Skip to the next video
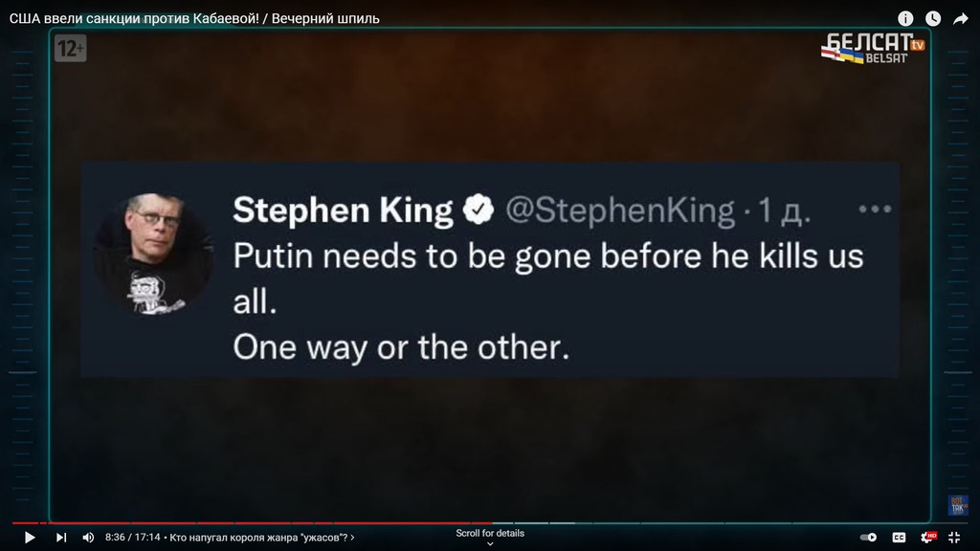980x551 pixels. [60, 538]
